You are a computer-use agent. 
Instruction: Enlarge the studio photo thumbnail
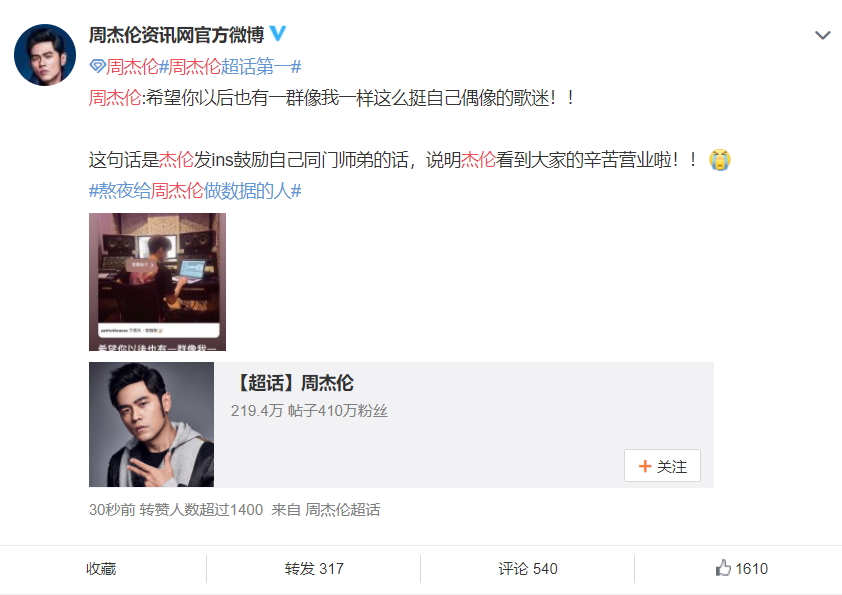coord(157,282)
